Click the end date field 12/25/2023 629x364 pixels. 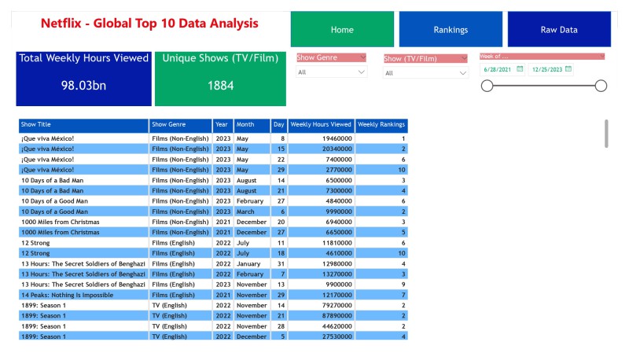(x=547, y=69)
